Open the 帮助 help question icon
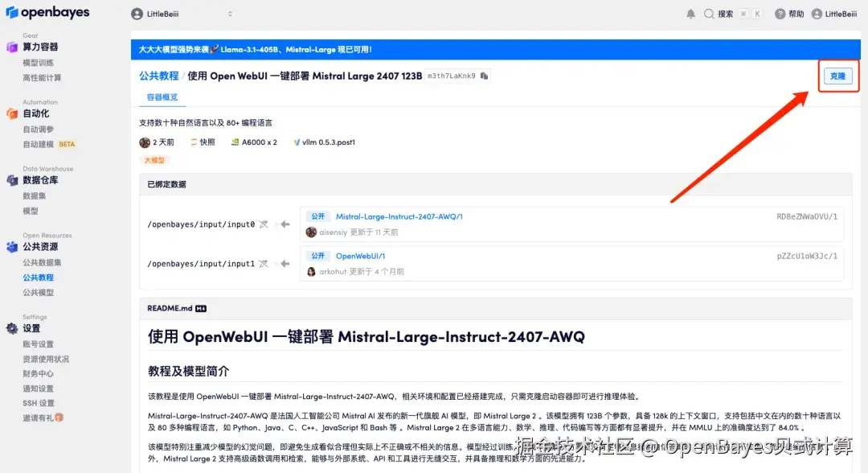The height and width of the screenshot is (473, 868). point(780,14)
